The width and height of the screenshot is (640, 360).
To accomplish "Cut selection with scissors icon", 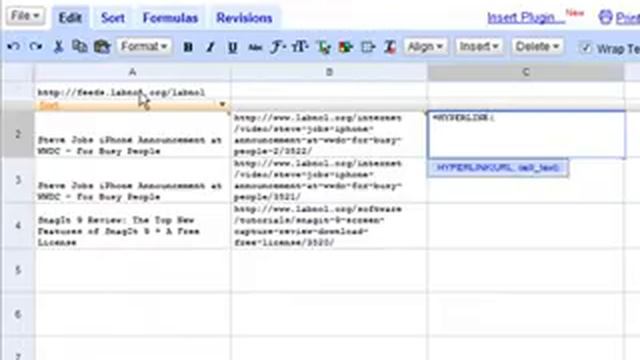I will [58, 47].
